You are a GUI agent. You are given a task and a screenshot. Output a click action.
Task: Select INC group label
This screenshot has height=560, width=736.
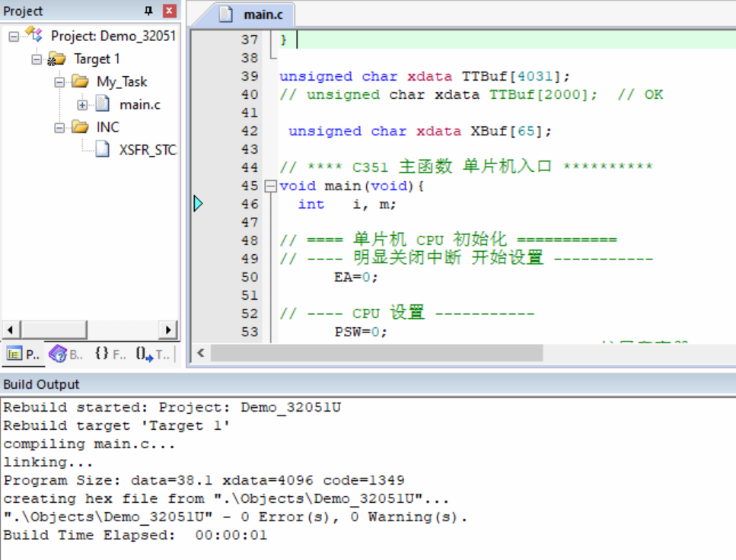click(108, 127)
